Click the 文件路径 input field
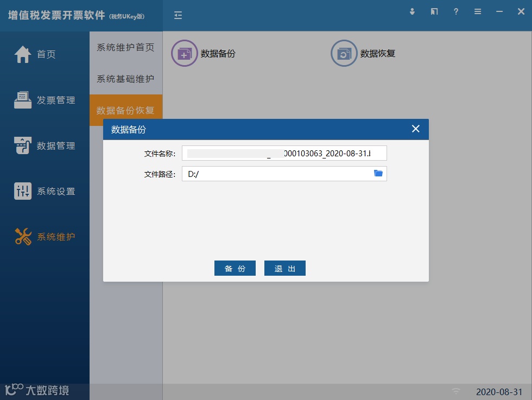Screen dimensions: 532x400 point(284,174)
